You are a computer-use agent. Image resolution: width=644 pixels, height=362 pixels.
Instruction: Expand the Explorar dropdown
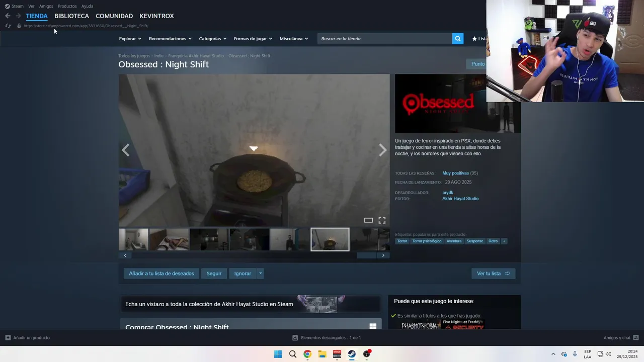pyautogui.click(x=130, y=39)
